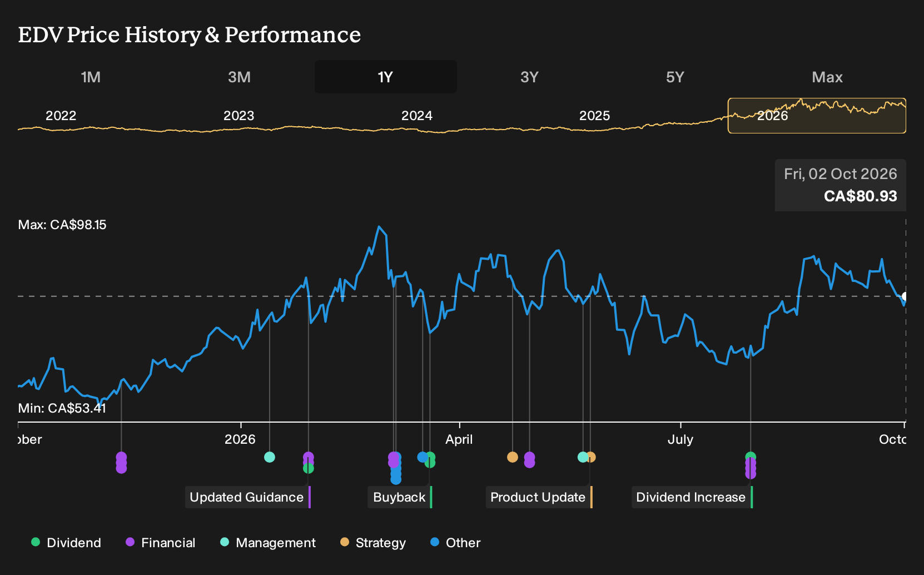Toggle the Financial legend filter
This screenshot has width=924, height=575.
[161, 543]
